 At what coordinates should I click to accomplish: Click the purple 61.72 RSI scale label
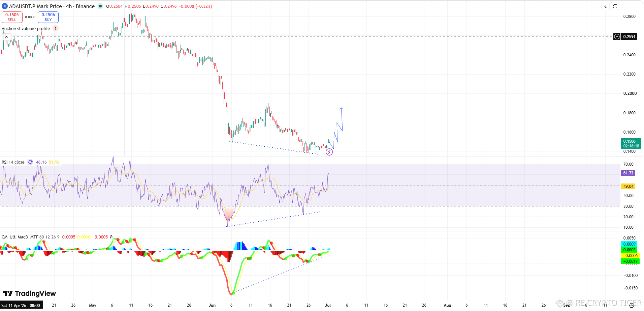point(628,173)
